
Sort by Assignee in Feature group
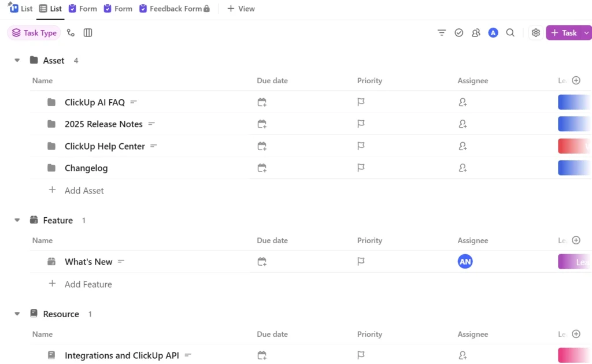coord(473,240)
